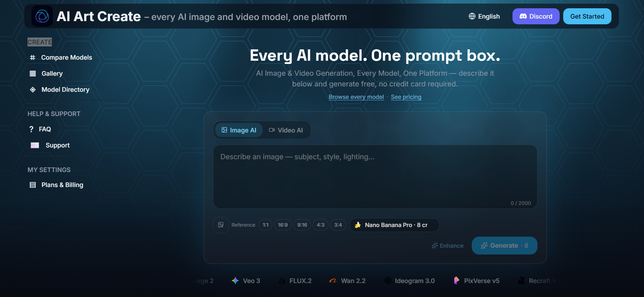Open Model Directory in sidebar
The height and width of the screenshot is (297, 644).
pyautogui.click(x=65, y=90)
